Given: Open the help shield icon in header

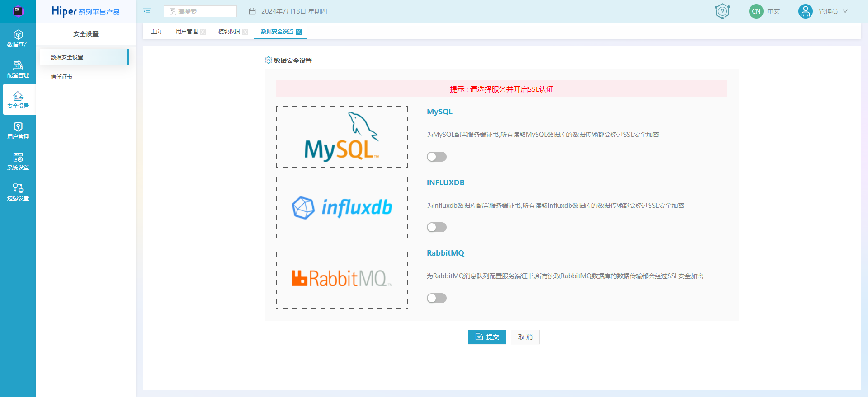Looking at the screenshot, I should tap(722, 11).
